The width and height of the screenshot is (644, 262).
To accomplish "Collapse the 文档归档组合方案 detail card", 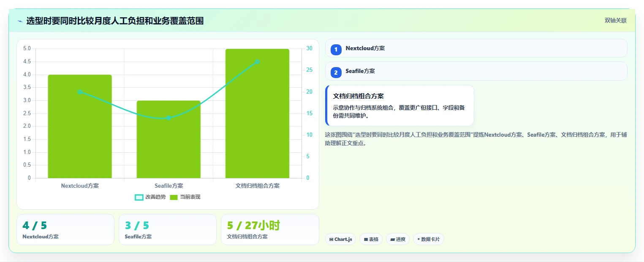I will [x=399, y=105].
